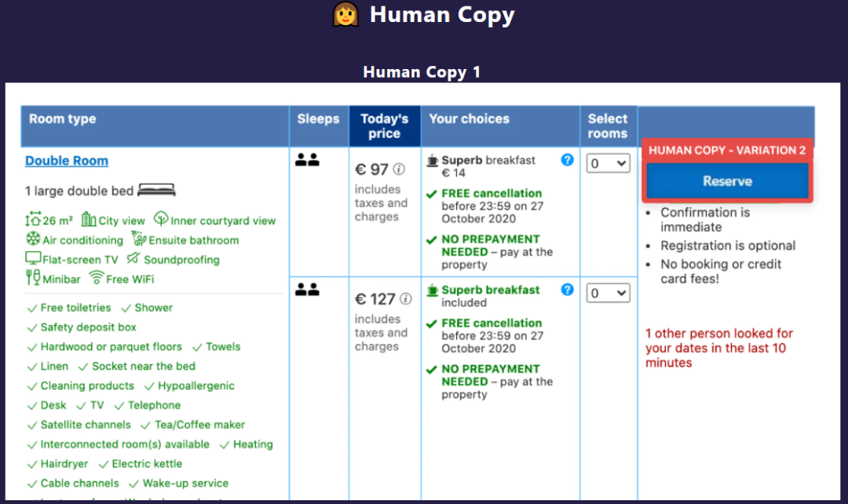The width and height of the screenshot is (848, 504).
Task: Click Registration is optional text
Action: point(727,246)
